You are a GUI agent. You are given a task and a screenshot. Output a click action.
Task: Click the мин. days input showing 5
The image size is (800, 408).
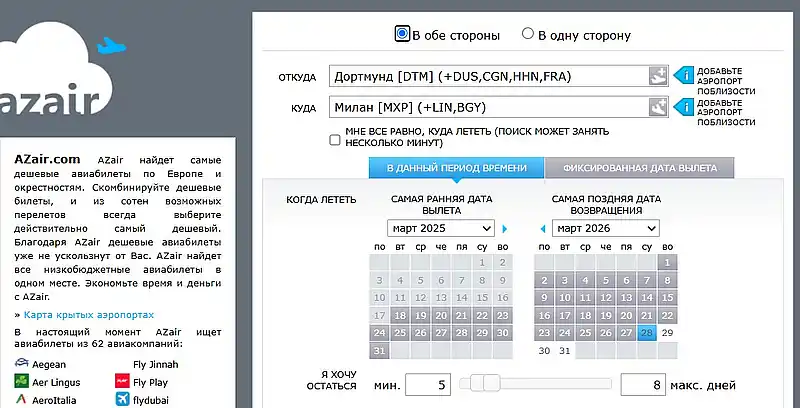[428, 384]
